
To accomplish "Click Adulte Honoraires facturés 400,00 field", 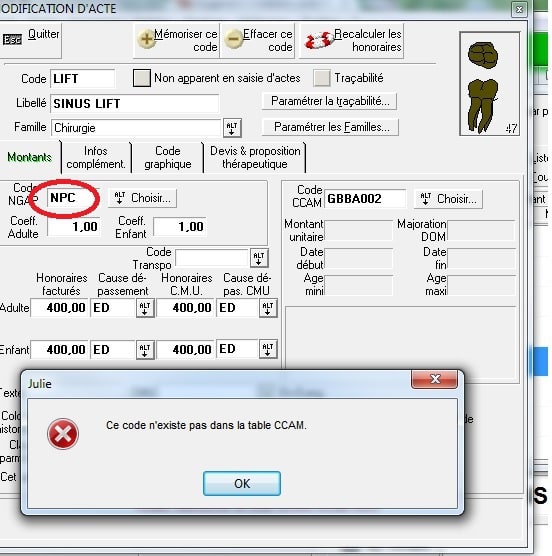I will coord(59,308).
